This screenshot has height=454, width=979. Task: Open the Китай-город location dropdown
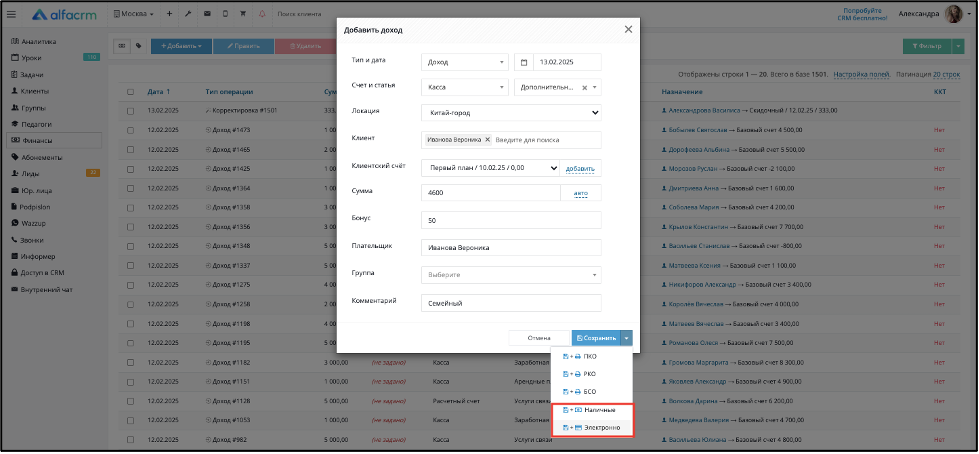[x=511, y=114]
